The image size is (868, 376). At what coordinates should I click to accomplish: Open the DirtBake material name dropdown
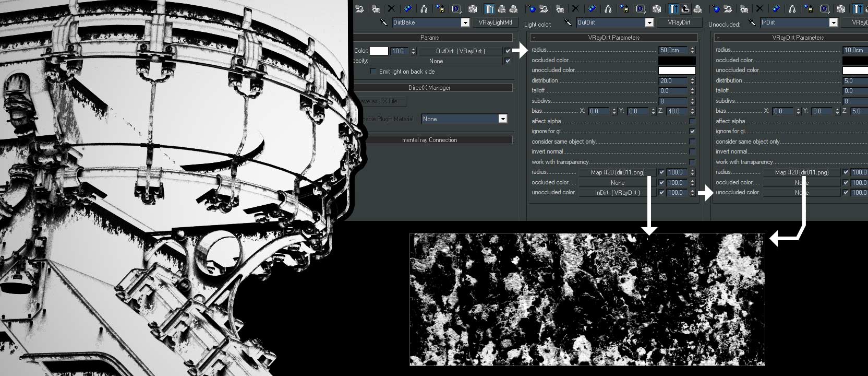[465, 22]
